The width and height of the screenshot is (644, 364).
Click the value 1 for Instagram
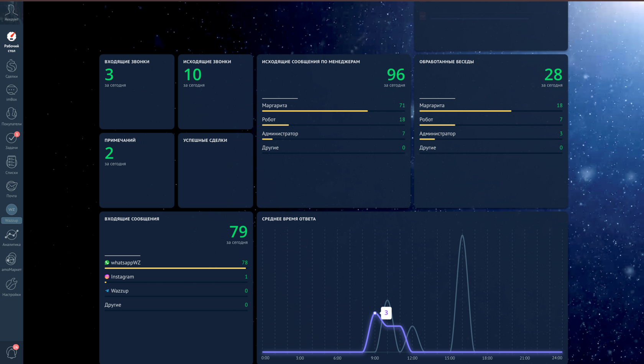[x=246, y=277]
